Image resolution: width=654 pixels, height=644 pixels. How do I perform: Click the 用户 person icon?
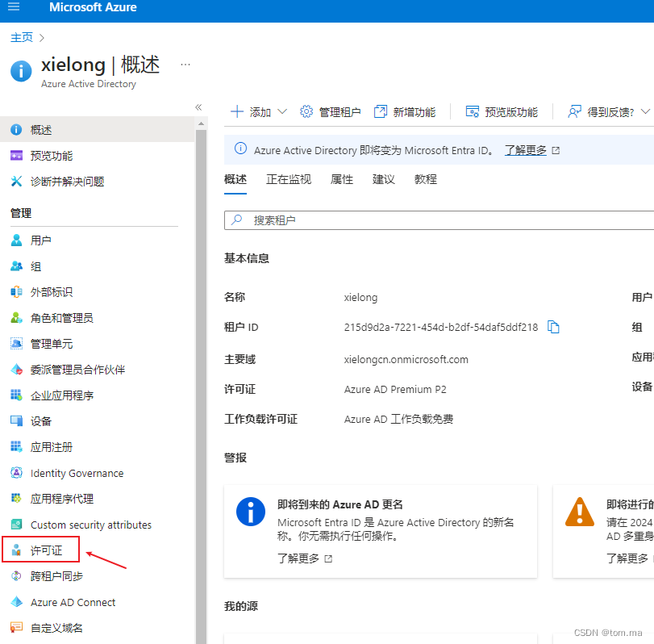pyautogui.click(x=16, y=240)
